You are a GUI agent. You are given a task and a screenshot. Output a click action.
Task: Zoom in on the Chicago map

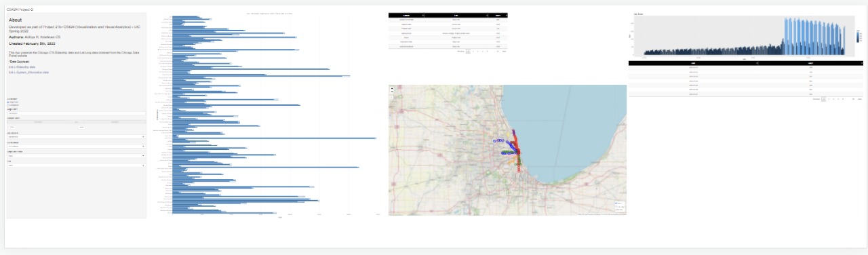click(x=392, y=88)
